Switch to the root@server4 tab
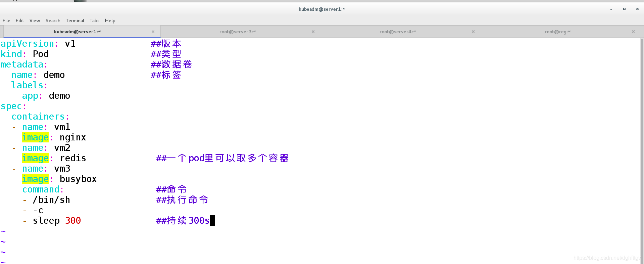The image size is (644, 264). tap(398, 32)
